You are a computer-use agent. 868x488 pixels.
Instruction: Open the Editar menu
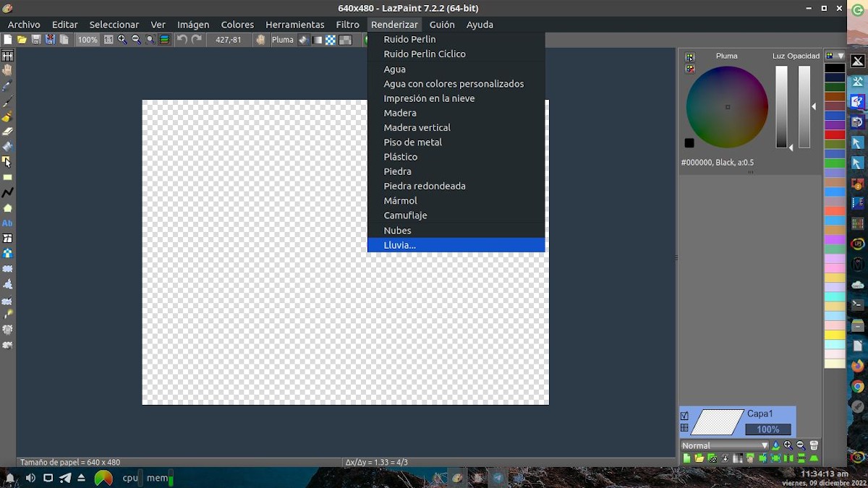point(64,25)
